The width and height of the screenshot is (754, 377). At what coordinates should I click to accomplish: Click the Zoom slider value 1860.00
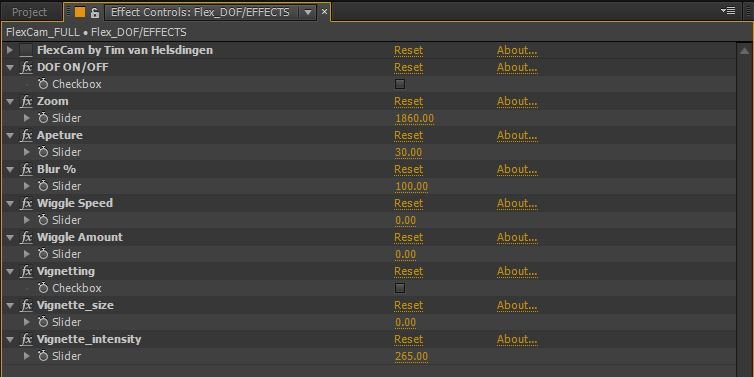coord(414,118)
